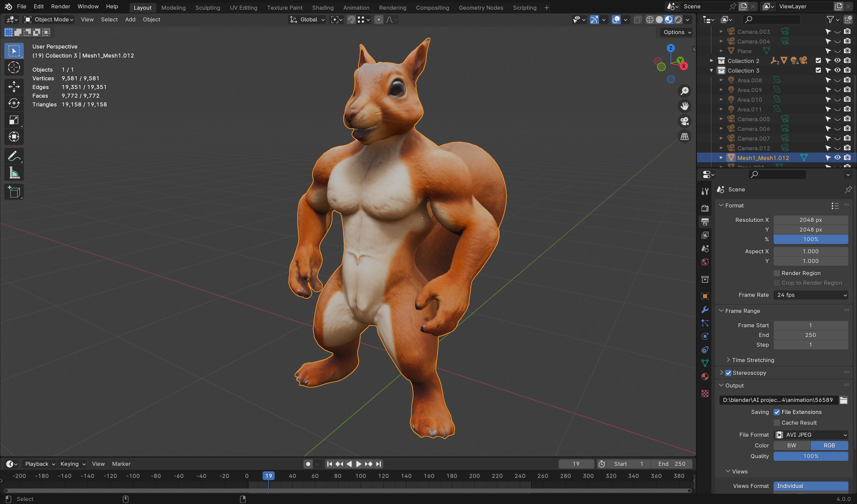Open the Material properties tab
857x504 pixels.
click(x=705, y=377)
